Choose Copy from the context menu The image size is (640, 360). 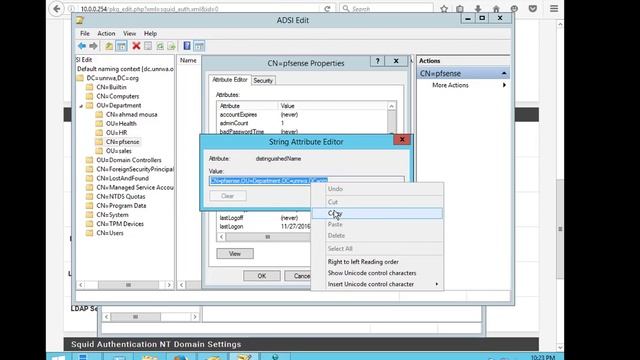(x=377, y=213)
